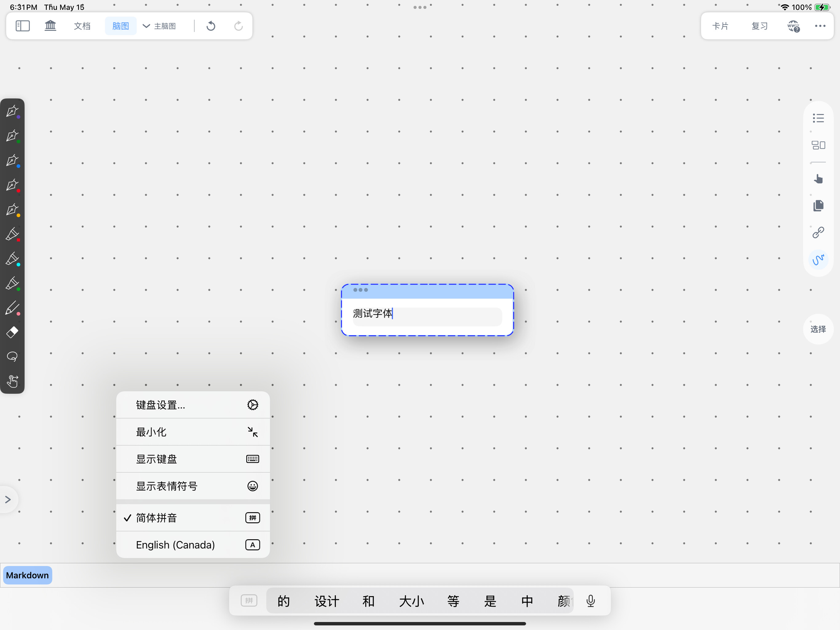Select the finger touch gesture tool
Image resolution: width=840 pixels, height=630 pixels.
(13, 381)
